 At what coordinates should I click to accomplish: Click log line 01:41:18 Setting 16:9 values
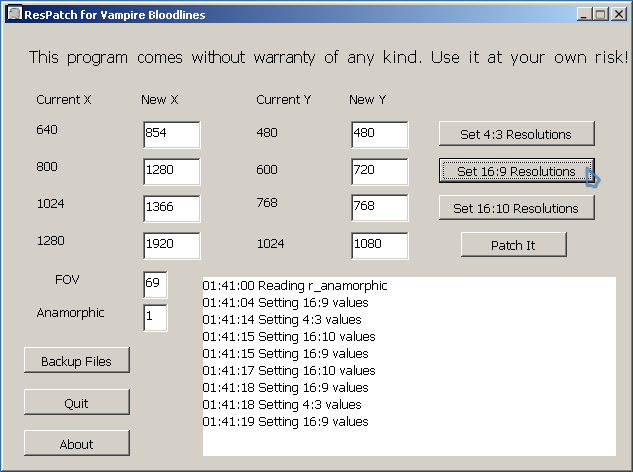[285, 388]
